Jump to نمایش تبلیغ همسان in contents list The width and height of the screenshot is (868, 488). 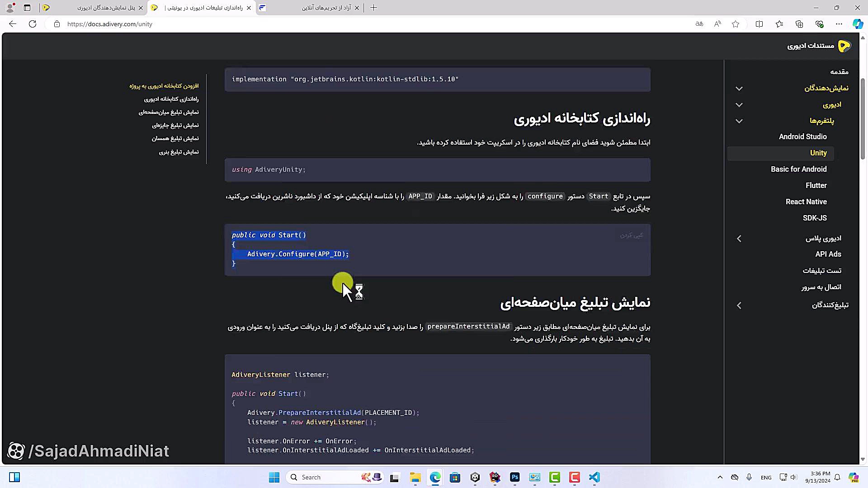tap(175, 138)
